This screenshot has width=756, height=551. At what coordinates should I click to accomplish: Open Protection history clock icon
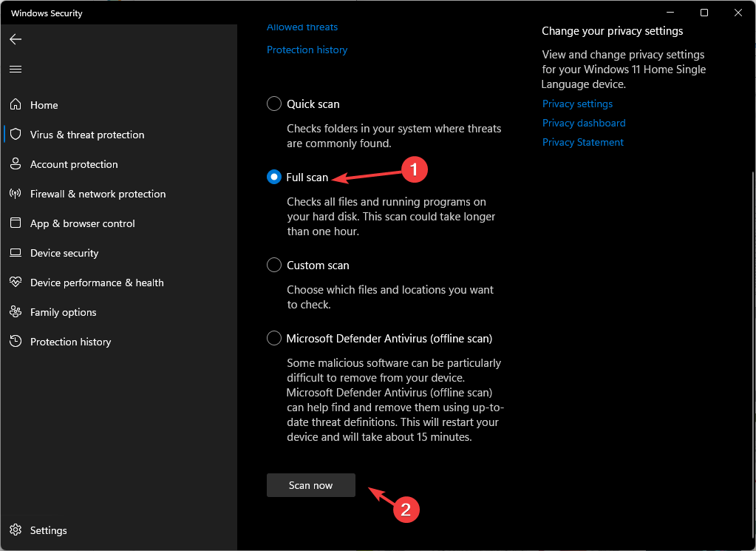pyautogui.click(x=15, y=341)
